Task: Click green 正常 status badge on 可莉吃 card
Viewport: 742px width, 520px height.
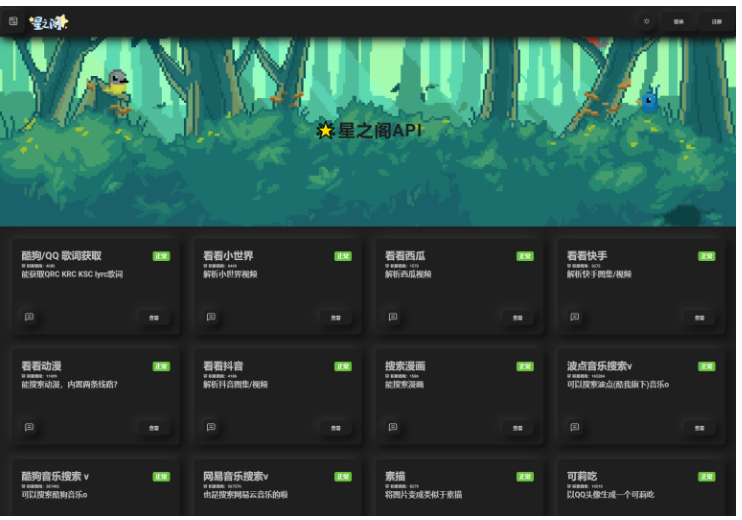Action: (706, 477)
